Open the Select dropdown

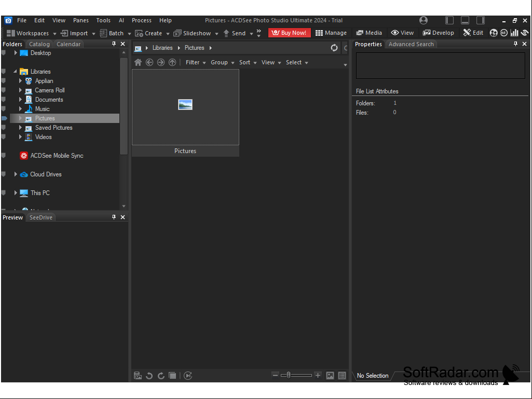[x=297, y=62]
